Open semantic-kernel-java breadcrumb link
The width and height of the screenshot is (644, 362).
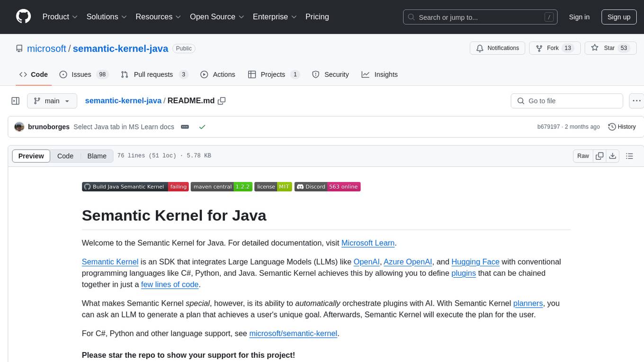pyautogui.click(x=123, y=101)
